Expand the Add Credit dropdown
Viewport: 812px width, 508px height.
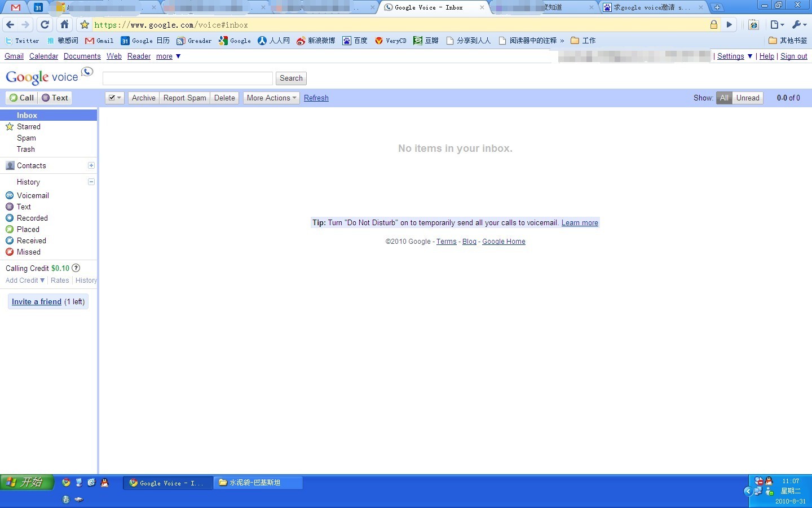tap(25, 281)
